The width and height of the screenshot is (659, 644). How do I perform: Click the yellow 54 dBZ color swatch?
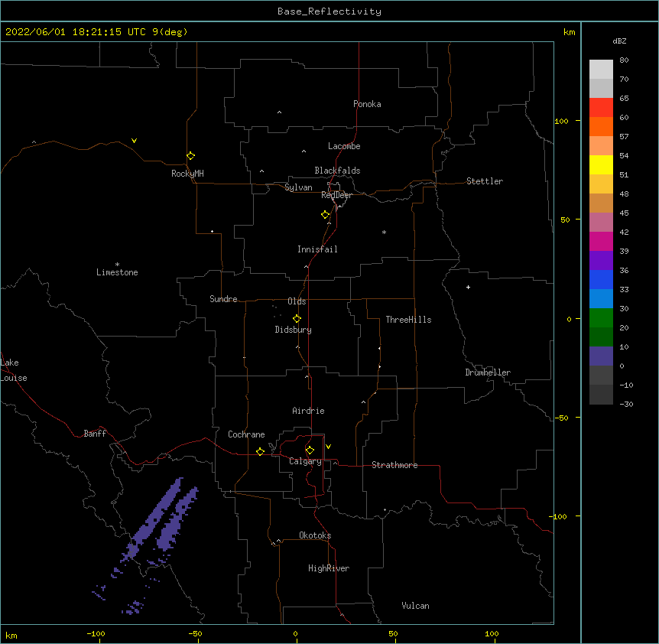pyautogui.click(x=601, y=164)
